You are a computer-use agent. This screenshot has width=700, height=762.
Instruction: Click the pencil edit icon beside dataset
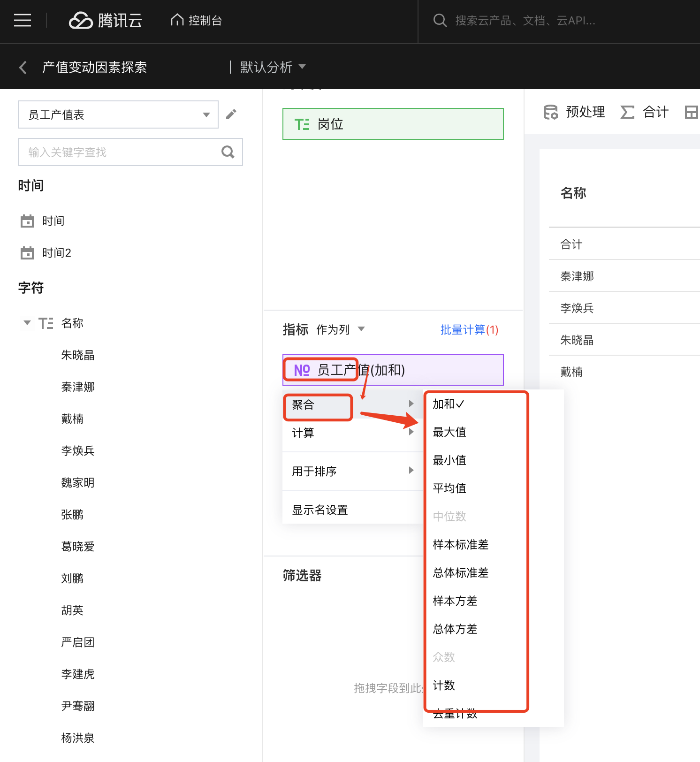point(231,114)
